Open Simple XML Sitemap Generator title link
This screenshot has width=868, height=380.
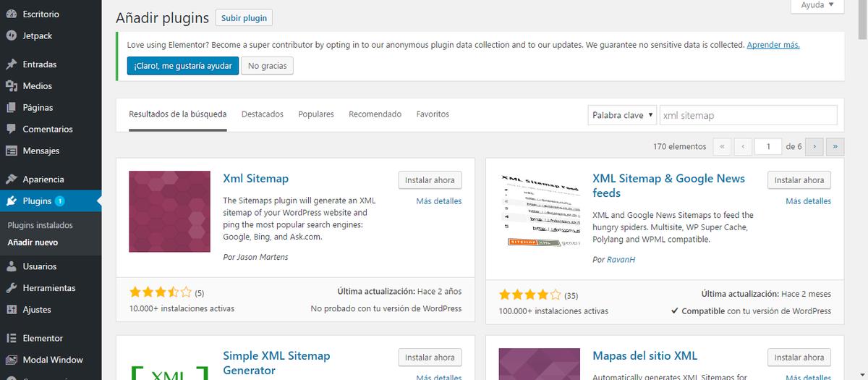(x=276, y=363)
